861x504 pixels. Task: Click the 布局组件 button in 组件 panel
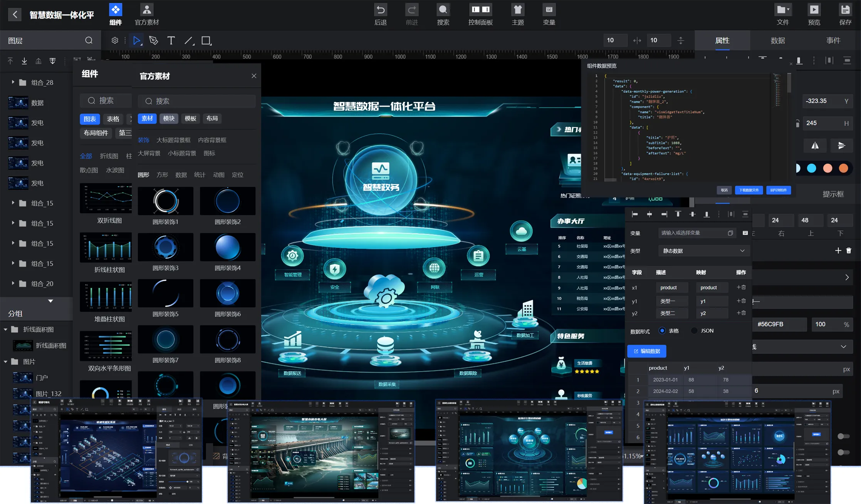tap(96, 133)
